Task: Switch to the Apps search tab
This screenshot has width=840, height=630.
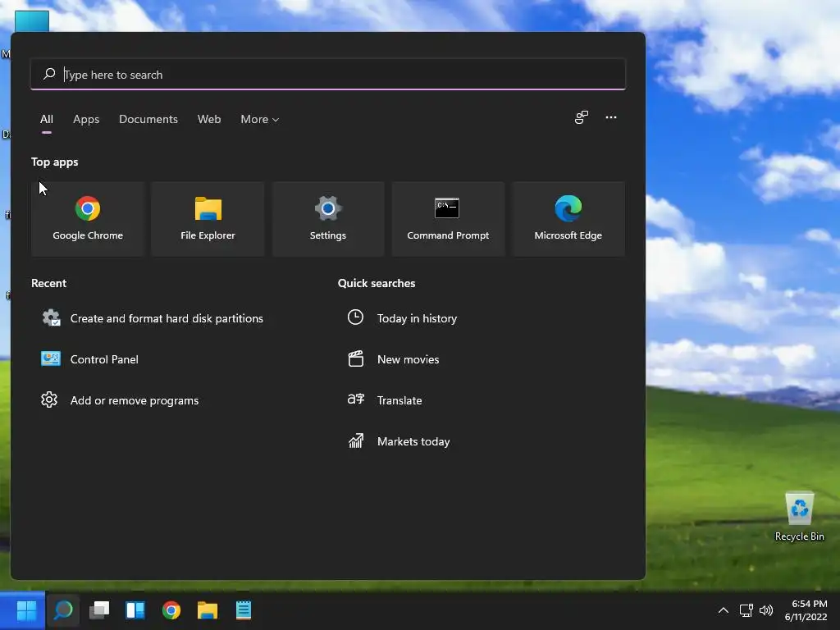Action: point(86,120)
